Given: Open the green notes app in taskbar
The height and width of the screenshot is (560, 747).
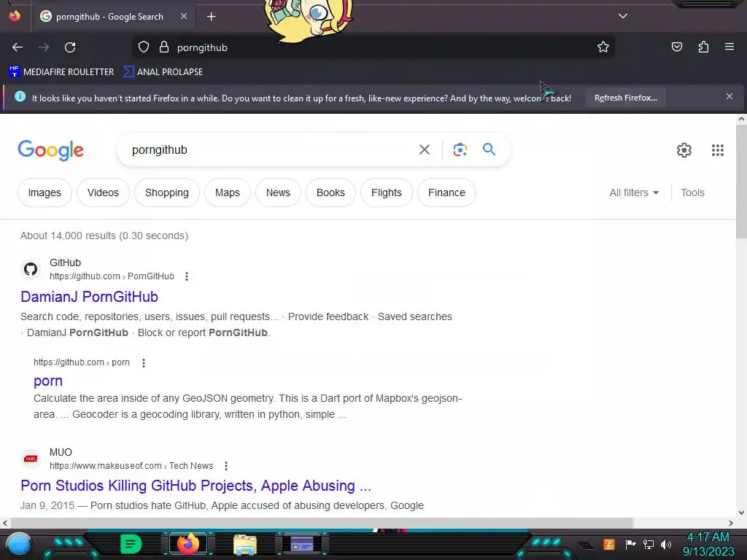Looking at the screenshot, I should (131, 544).
